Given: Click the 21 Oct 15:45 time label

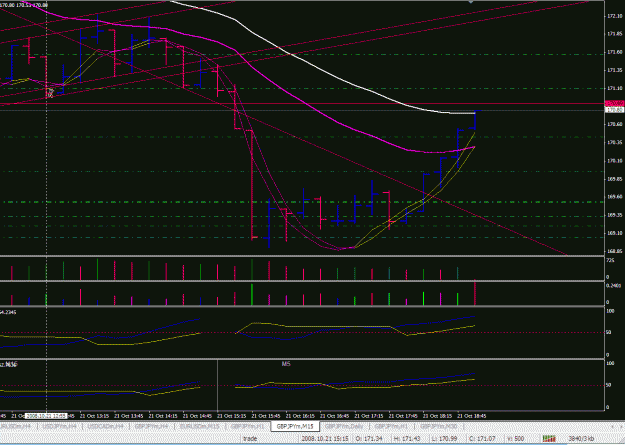Looking at the screenshot, I should click(266, 416).
